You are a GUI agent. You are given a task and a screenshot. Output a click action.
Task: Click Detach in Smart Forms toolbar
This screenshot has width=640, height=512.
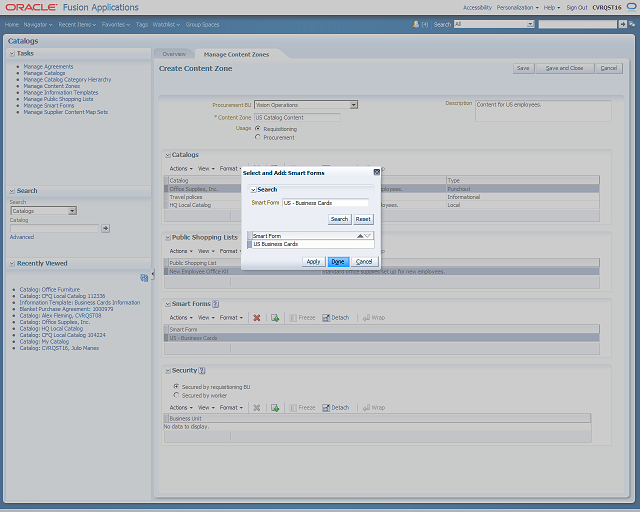[x=336, y=318]
